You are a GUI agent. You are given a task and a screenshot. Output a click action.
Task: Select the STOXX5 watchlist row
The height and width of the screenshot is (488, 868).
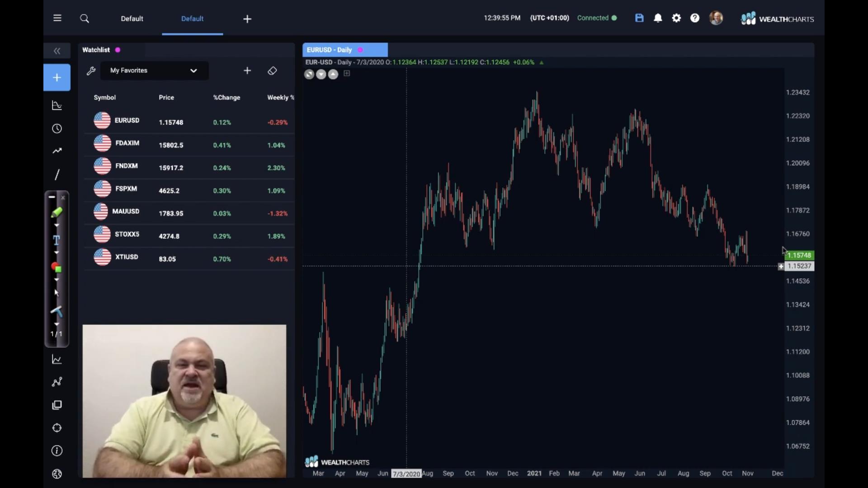click(x=189, y=236)
